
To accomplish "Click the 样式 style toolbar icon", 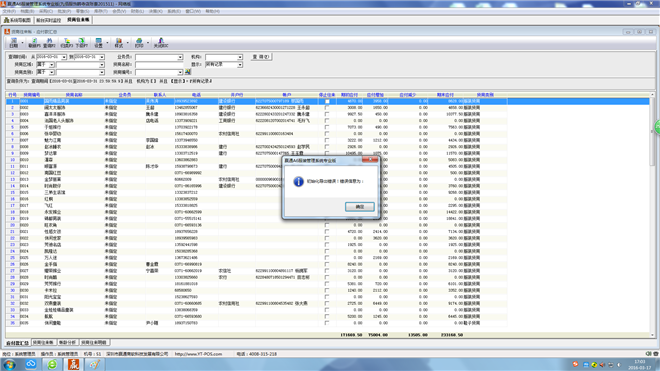I will 119,43.
